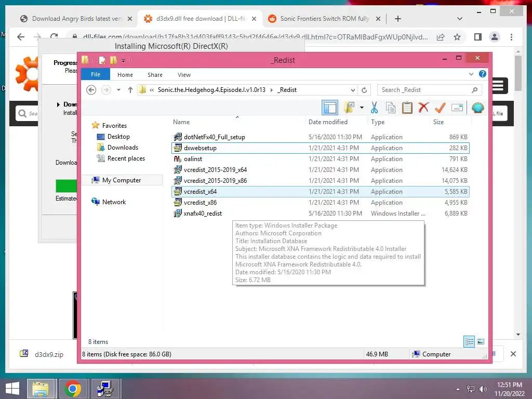The height and width of the screenshot is (399, 532).
Task: Select the oalinst file
Action: coord(320,159)
